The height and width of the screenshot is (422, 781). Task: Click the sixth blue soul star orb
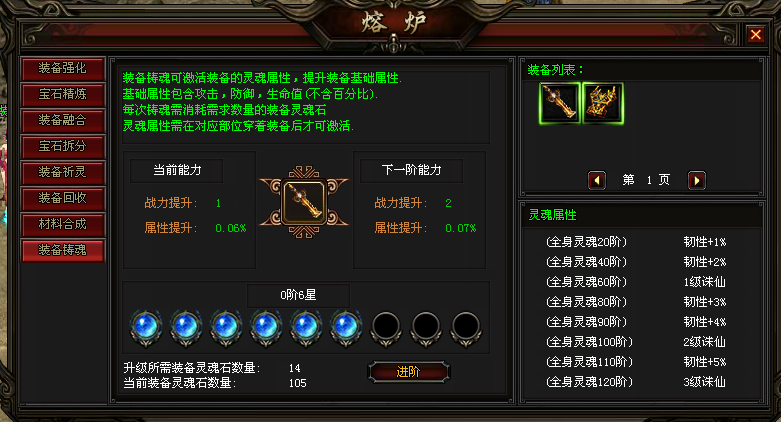(346, 328)
